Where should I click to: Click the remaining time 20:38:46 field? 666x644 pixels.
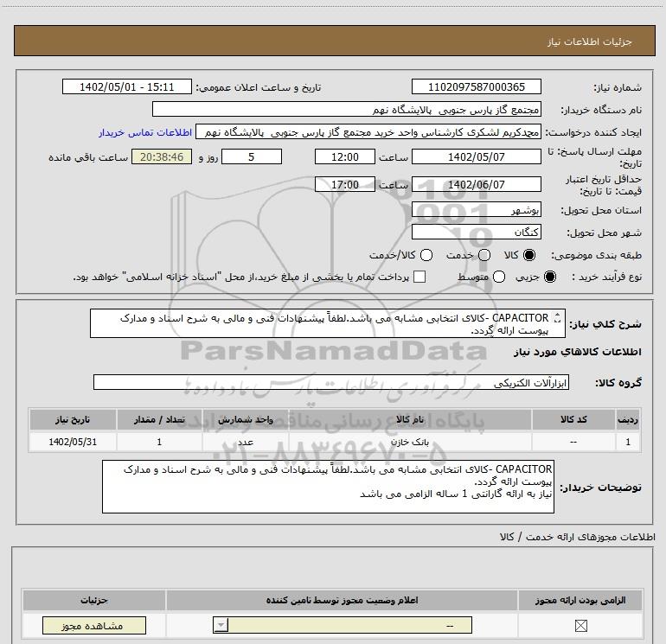tap(162, 156)
